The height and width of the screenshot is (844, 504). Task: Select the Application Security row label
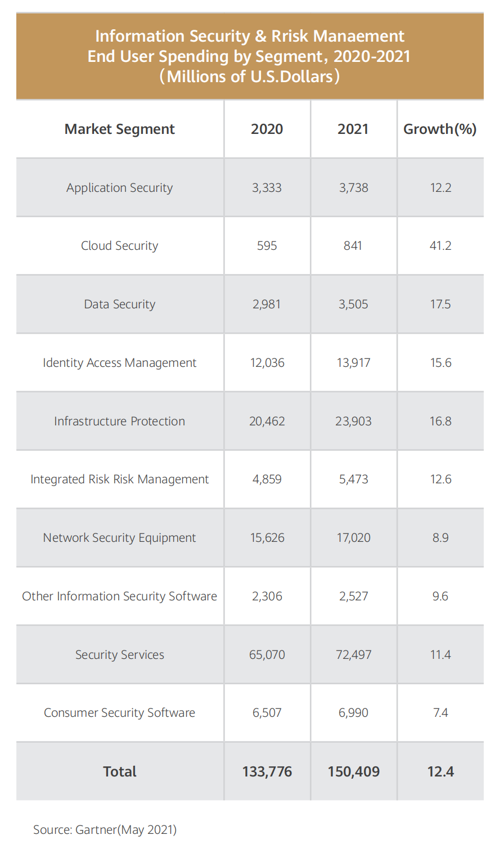[120, 188]
